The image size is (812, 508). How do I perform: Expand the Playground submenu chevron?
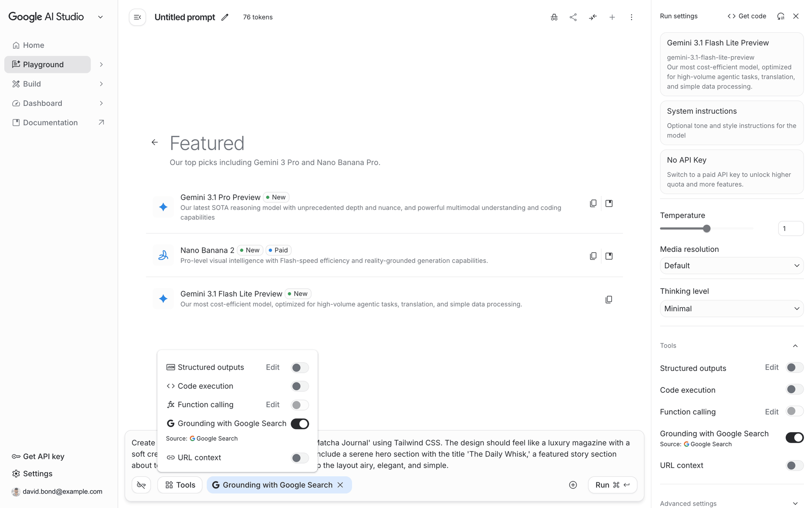[x=101, y=64]
